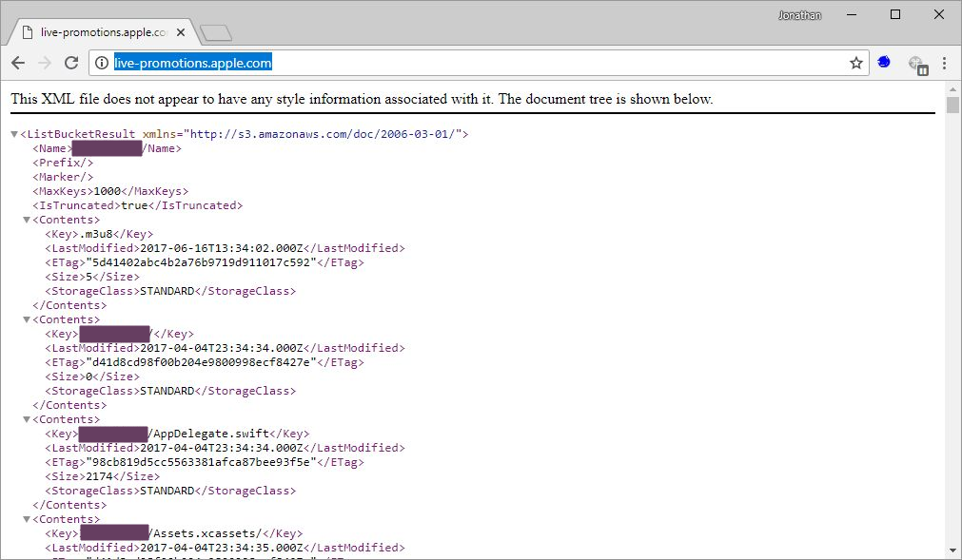Collapse the Contents node with empty-size entry
This screenshot has width=962, height=560.
(27, 319)
